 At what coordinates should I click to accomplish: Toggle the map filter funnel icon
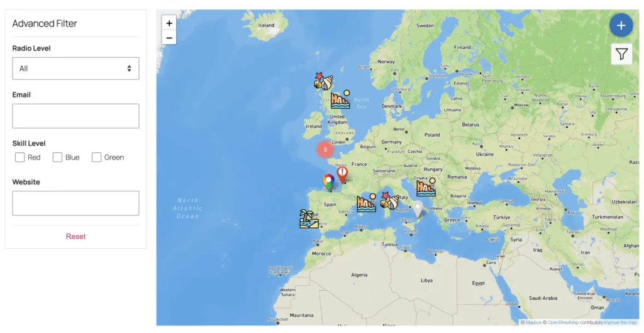pos(621,54)
